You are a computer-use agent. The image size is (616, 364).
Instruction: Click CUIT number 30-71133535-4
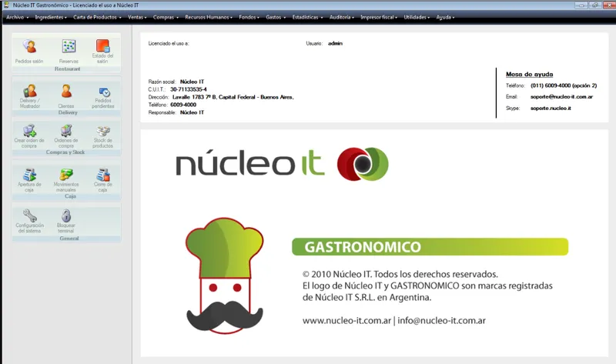(189, 89)
